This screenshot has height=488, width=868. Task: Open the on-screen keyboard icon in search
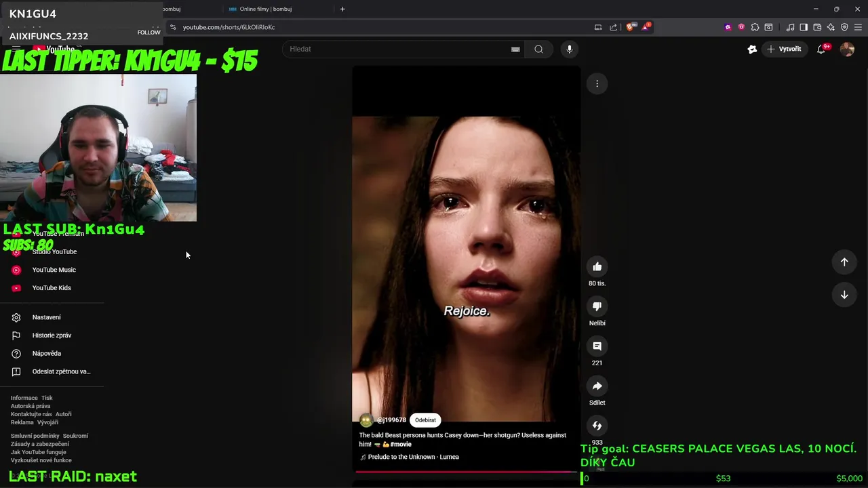(515, 49)
